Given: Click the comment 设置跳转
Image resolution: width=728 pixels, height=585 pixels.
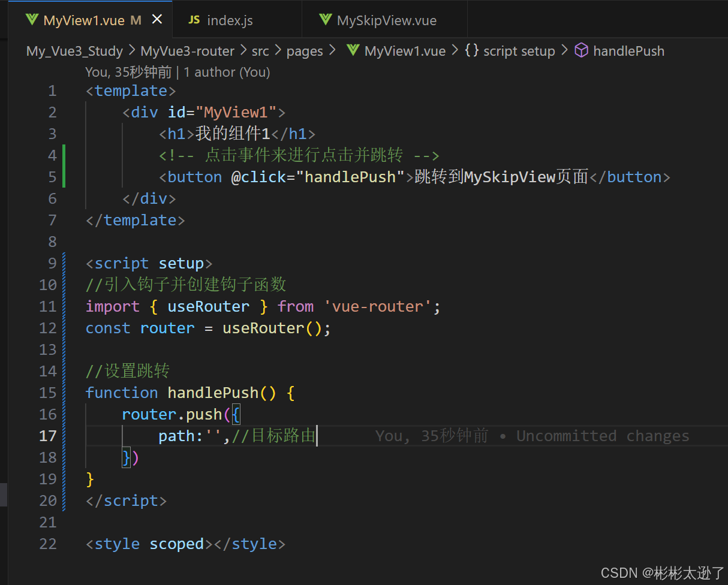Looking at the screenshot, I should click(x=128, y=371).
